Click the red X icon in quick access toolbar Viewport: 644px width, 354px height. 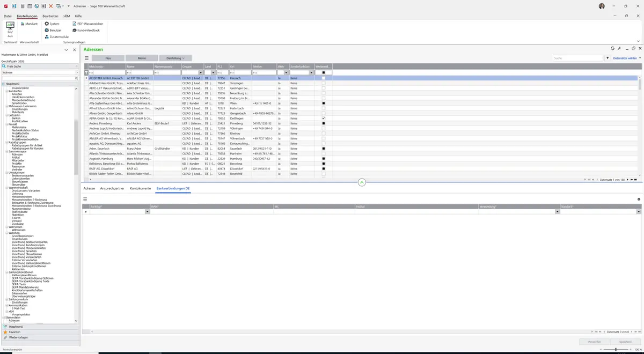coord(51,6)
